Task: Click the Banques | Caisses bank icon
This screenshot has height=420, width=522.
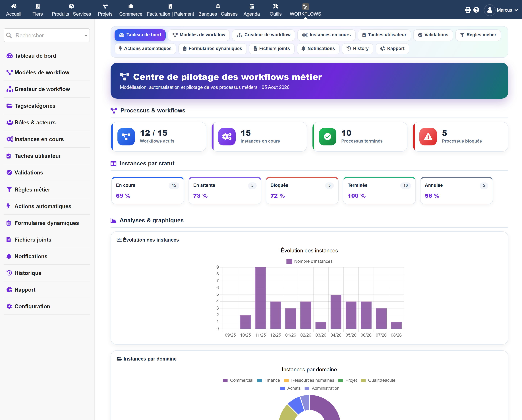Action: tap(218, 6)
